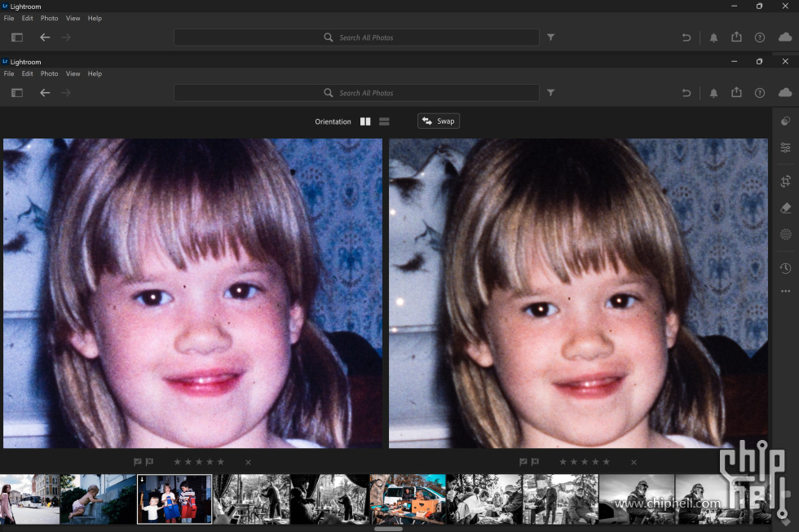Remove the right photo with its X button
This screenshot has height=532, width=799.
(634, 462)
